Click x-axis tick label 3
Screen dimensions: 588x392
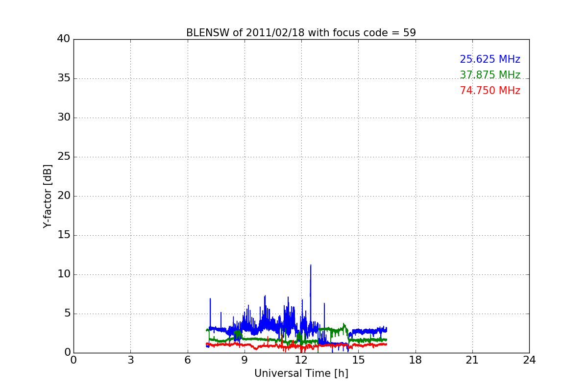pyautogui.click(x=130, y=360)
